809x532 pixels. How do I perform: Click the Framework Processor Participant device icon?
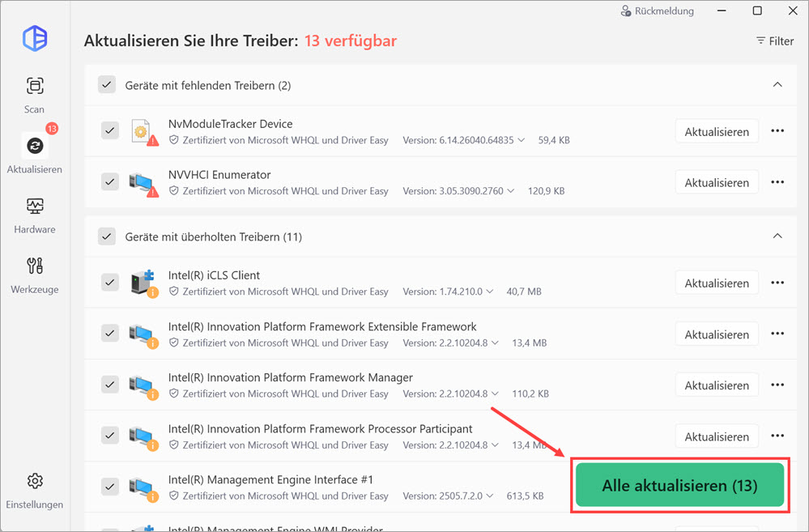pyautogui.click(x=144, y=437)
